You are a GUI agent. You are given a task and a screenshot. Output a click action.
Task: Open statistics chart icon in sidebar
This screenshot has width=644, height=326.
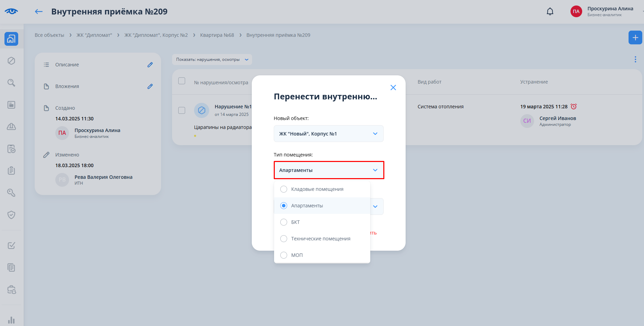click(11, 320)
